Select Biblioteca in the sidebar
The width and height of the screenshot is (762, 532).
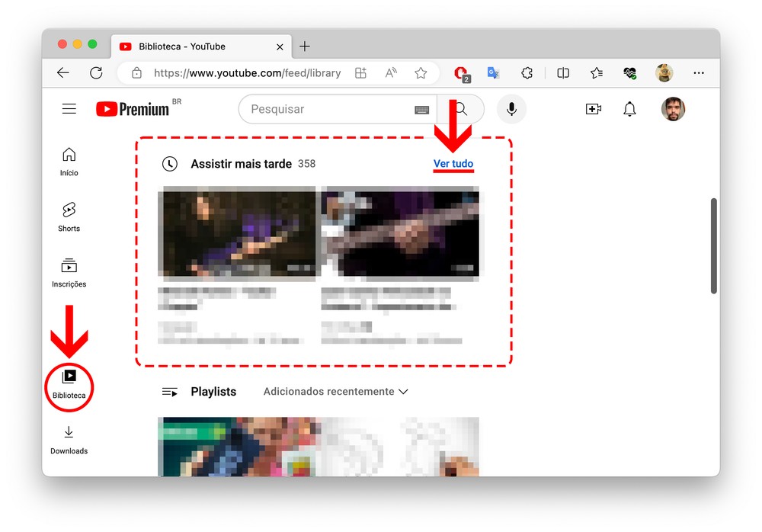(x=69, y=384)
